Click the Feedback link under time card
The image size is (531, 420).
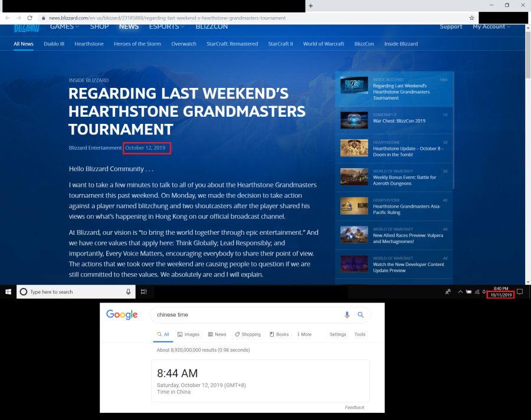[x=355, y=408]
